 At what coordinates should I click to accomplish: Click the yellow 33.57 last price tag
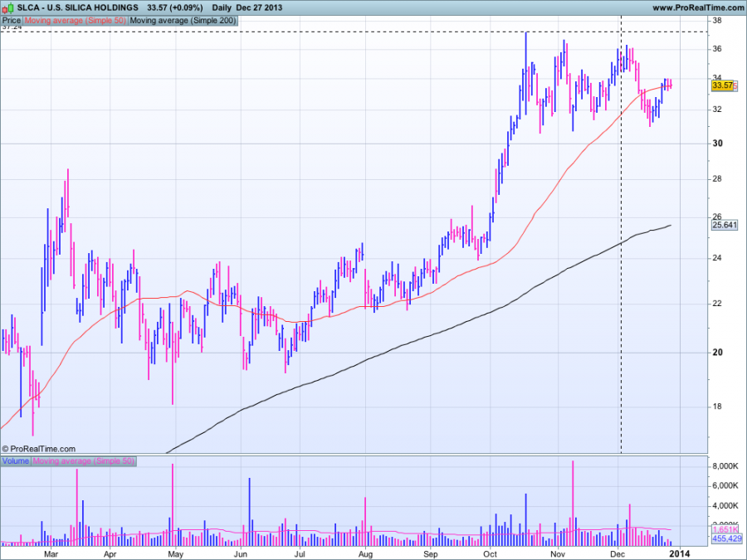point(722,85)
